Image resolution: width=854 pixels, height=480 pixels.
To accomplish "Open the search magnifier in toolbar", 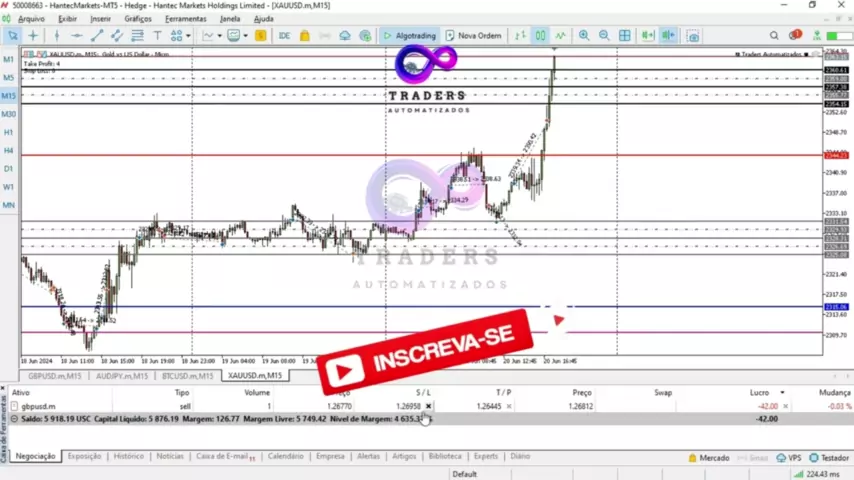I will tap(774, 36).
